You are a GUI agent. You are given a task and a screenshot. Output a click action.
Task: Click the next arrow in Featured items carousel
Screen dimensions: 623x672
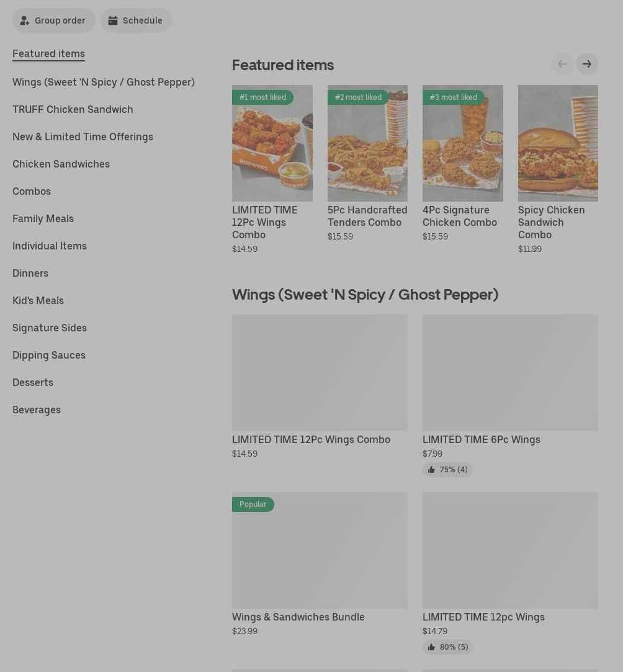tap(586, 64)
